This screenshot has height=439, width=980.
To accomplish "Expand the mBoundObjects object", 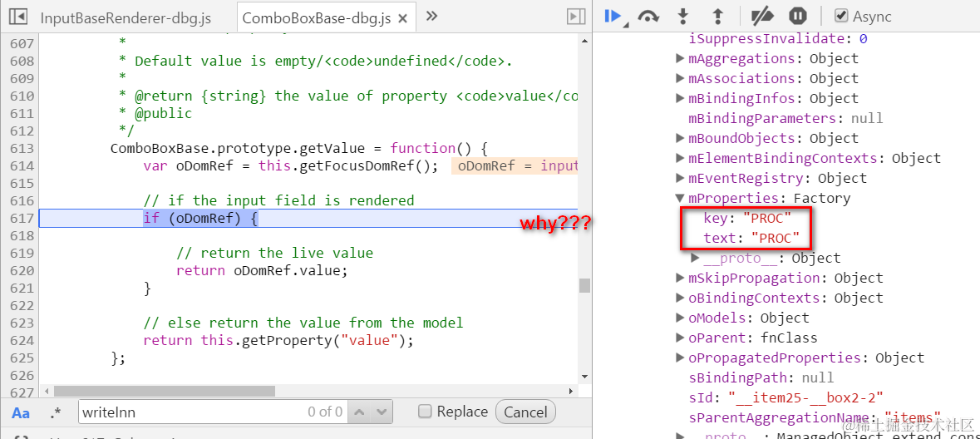I will 681,138.
